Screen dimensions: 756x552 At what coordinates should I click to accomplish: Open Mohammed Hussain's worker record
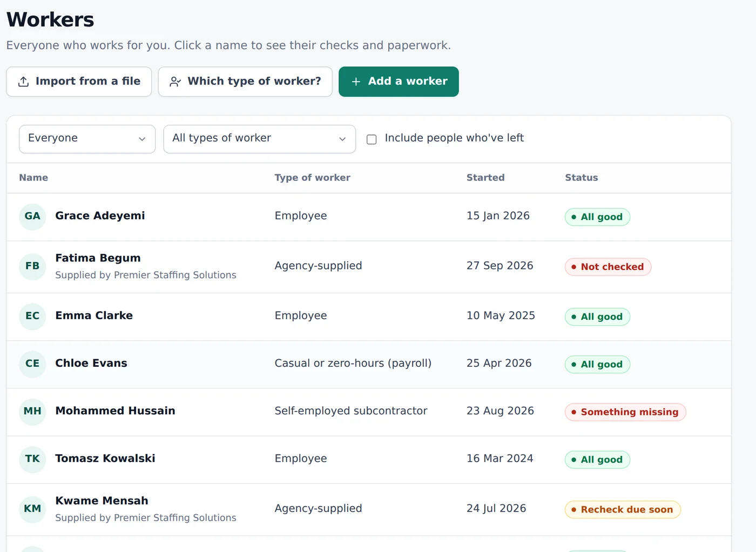(x=115, y=411)
